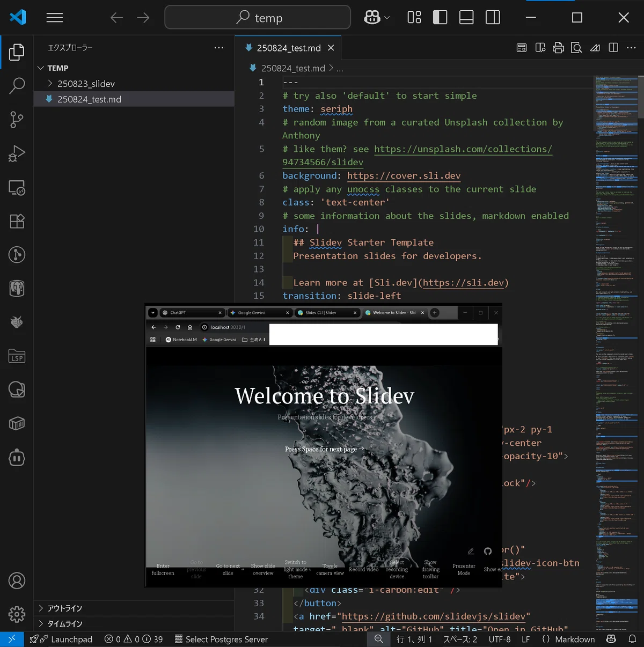The width and height of the screenshot is (644, 647).
Task: Open the Remote Explorer view
Action: pyautogui.click(x=17, y=187)
